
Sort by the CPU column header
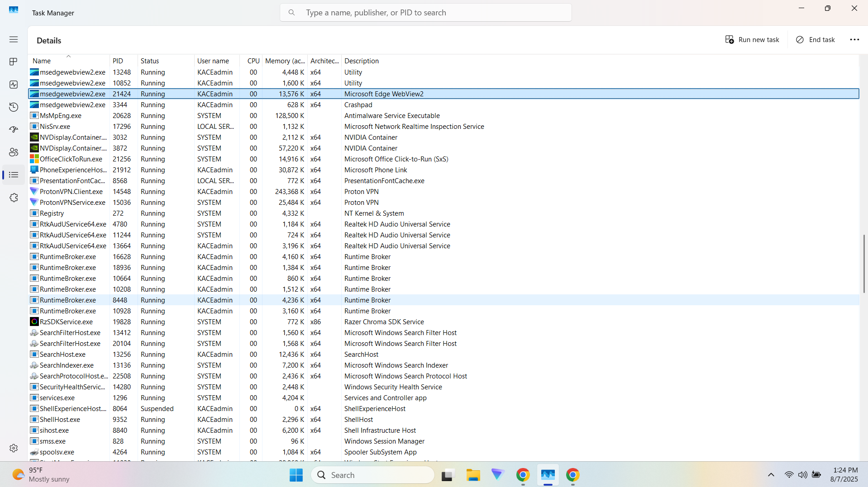point(251,61)
